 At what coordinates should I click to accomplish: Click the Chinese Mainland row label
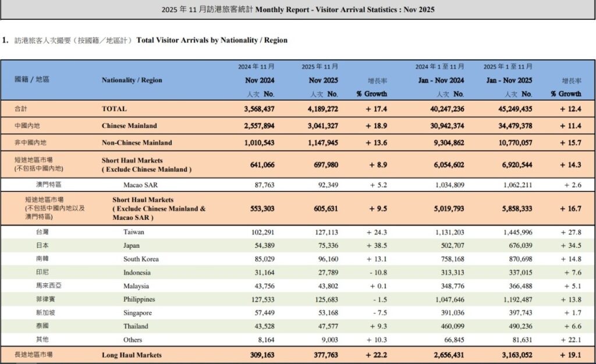(129, 126)
